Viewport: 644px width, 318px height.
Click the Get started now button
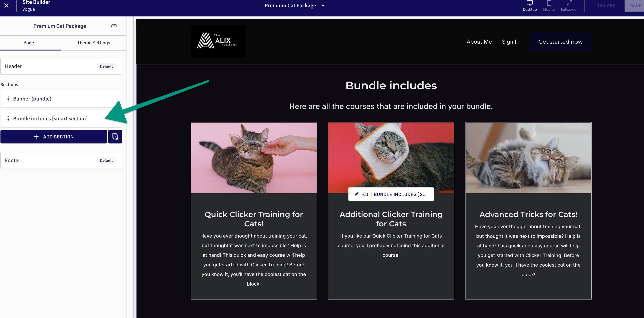(x=560, y=42)
